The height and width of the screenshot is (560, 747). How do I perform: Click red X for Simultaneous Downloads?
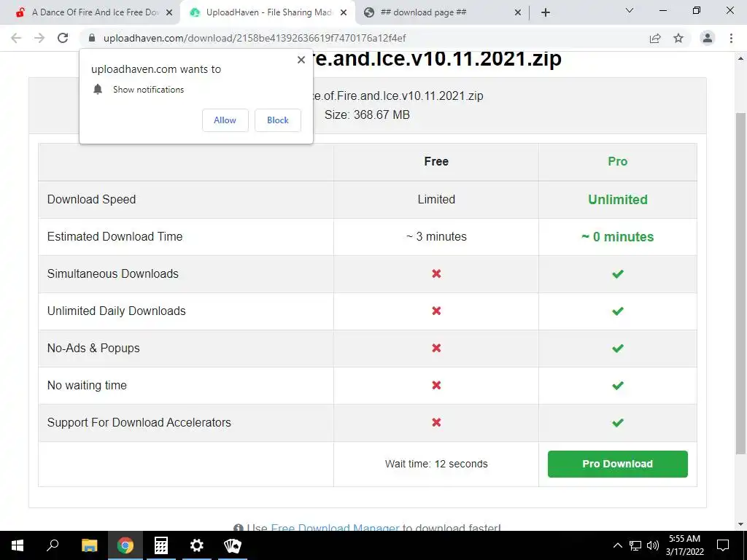tap(436, 274)
